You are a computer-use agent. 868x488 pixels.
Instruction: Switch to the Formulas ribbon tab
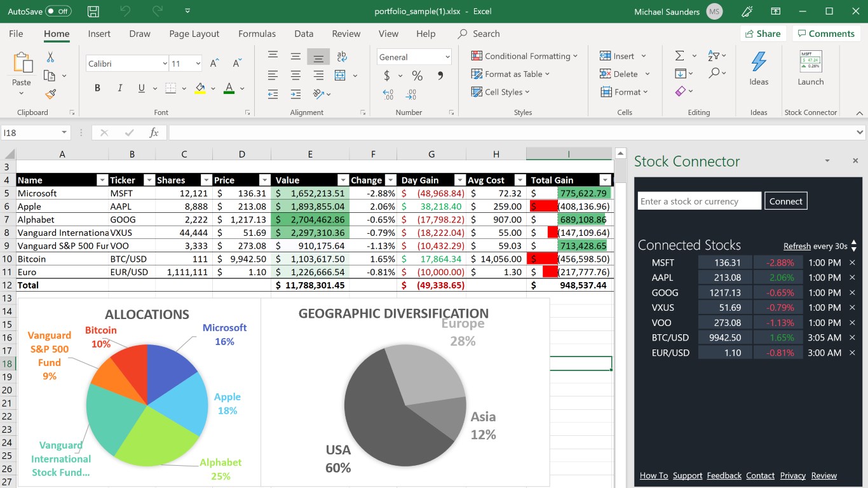(x=257, y=34)
